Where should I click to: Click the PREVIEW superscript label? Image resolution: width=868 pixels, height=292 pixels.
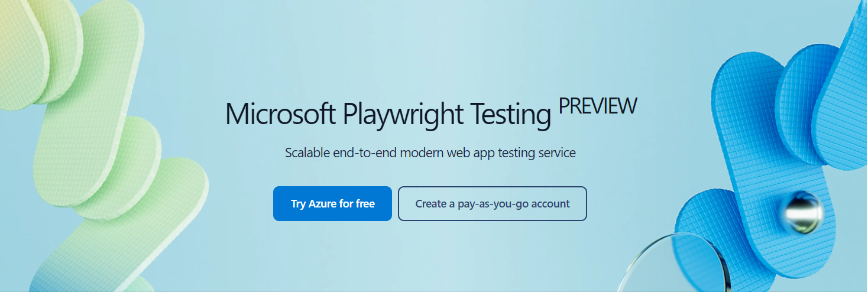(597, 106)
